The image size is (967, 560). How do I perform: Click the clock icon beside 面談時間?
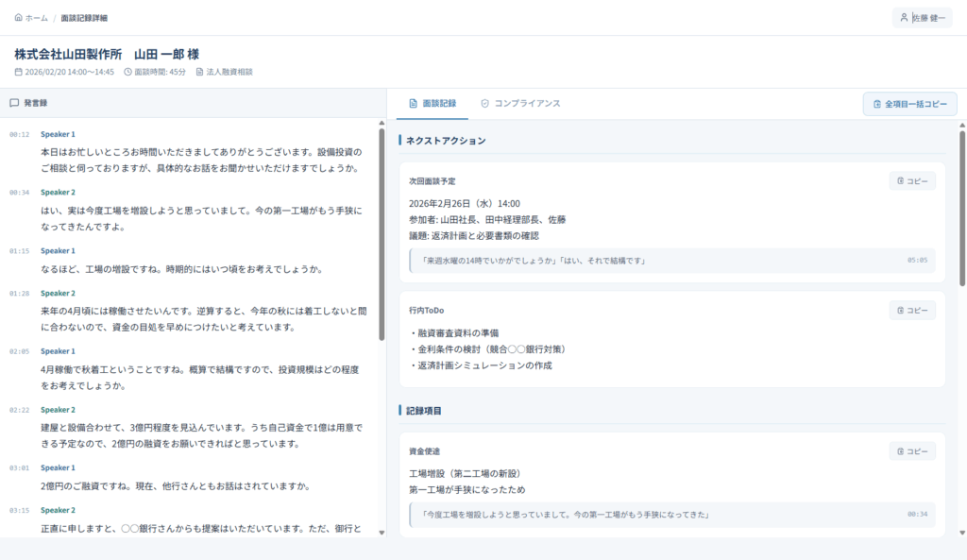127,72
